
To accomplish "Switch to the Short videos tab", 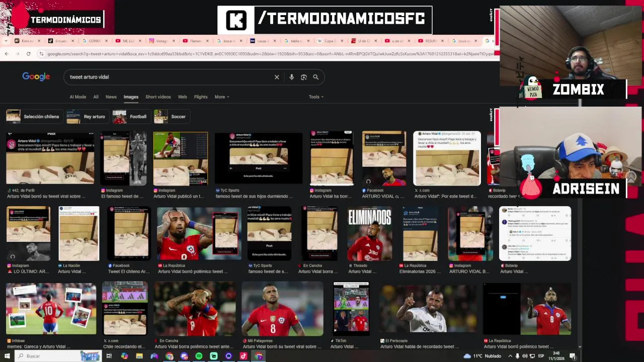I will pyautogui.click(x=158, y=97).
